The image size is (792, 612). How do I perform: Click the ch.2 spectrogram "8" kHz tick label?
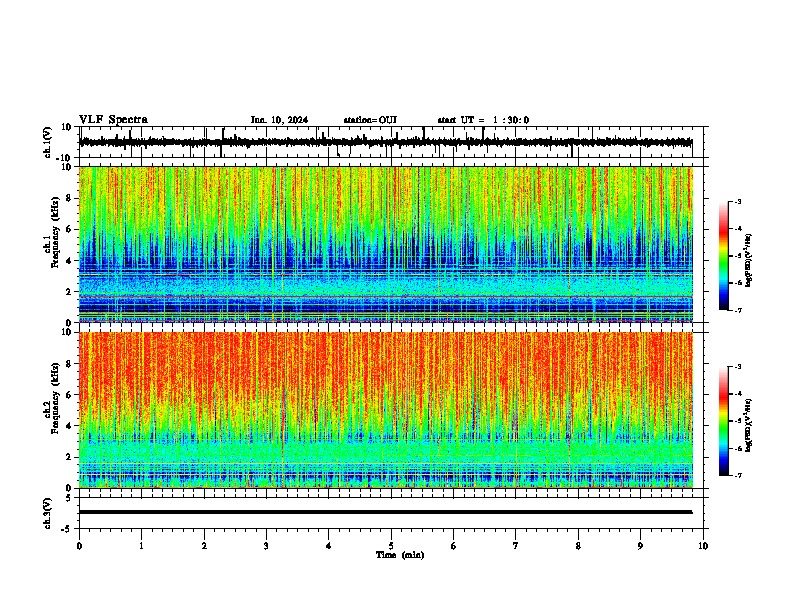(x=69, y=364)
